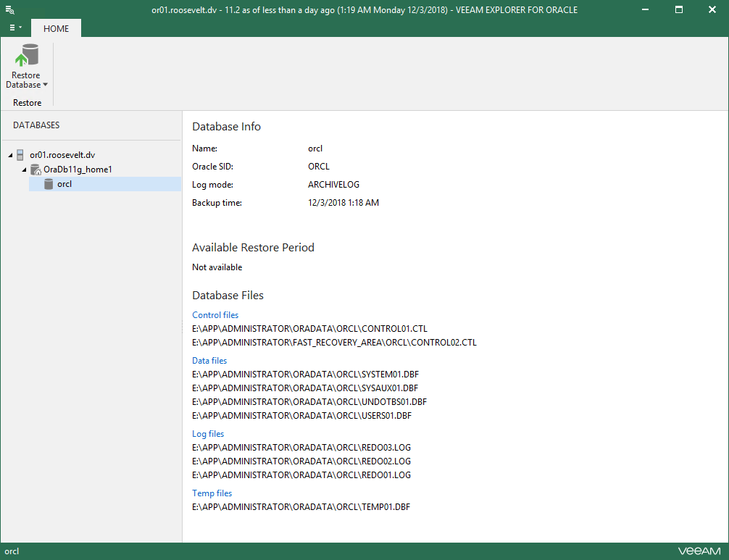Click the REDO02.LOG file path
This screenshot has width=729, height=560.
coord(301,461)
